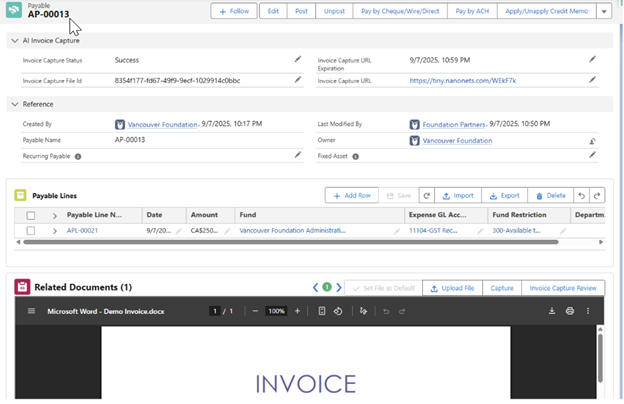Select the APL-00021 row checkbox

point(31,230)
